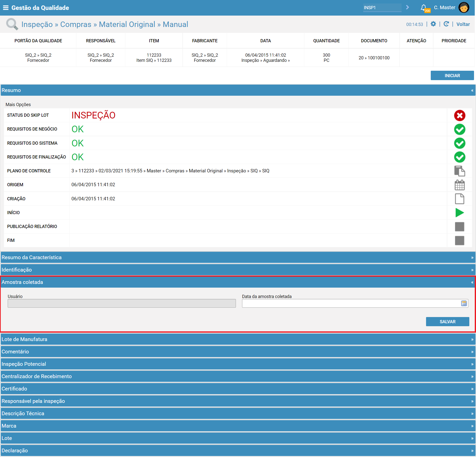Click the INICIAR button

pos(452,76)
